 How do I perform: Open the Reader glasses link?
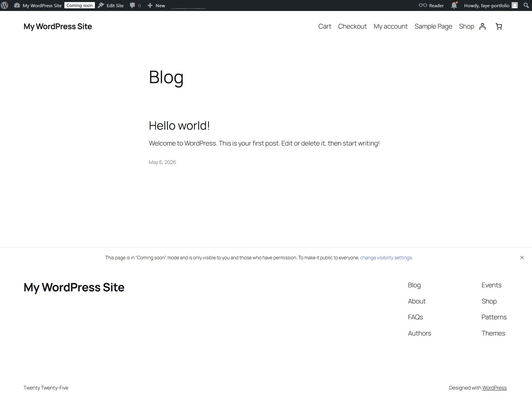click(x=431, y=5)
